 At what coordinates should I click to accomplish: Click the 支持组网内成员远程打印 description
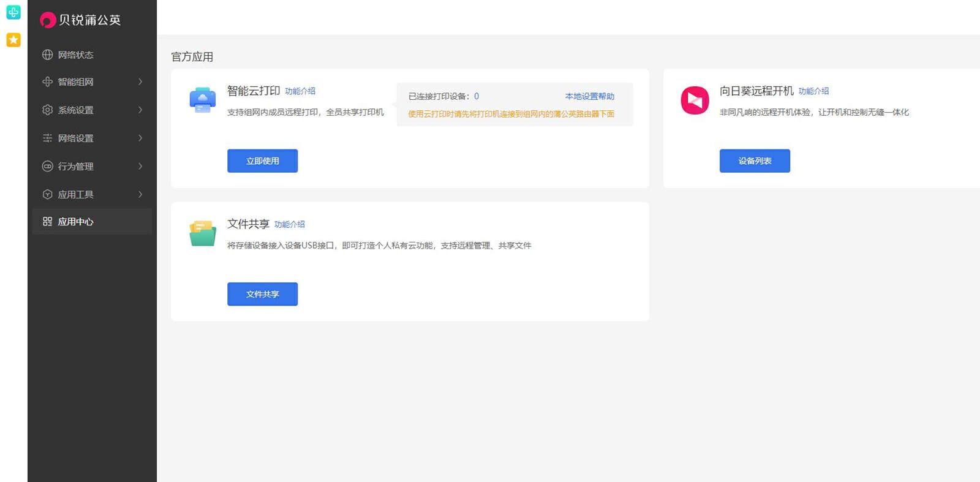306,112
